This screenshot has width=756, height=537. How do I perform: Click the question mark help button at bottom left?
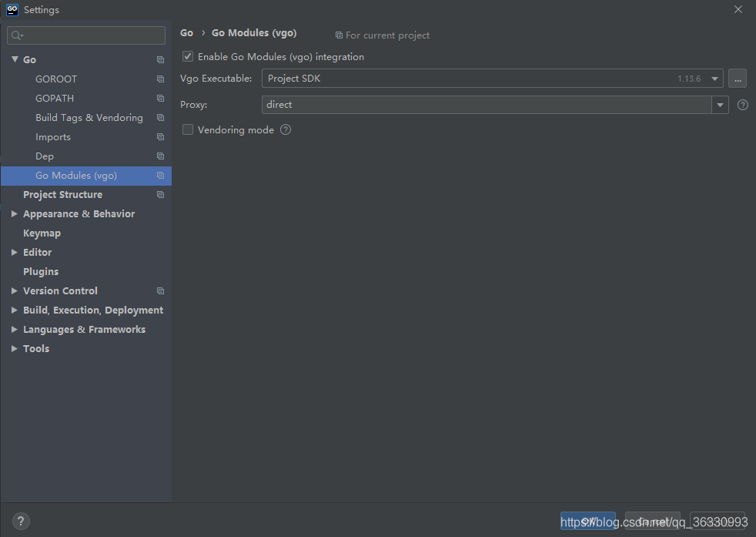[21, 521]
